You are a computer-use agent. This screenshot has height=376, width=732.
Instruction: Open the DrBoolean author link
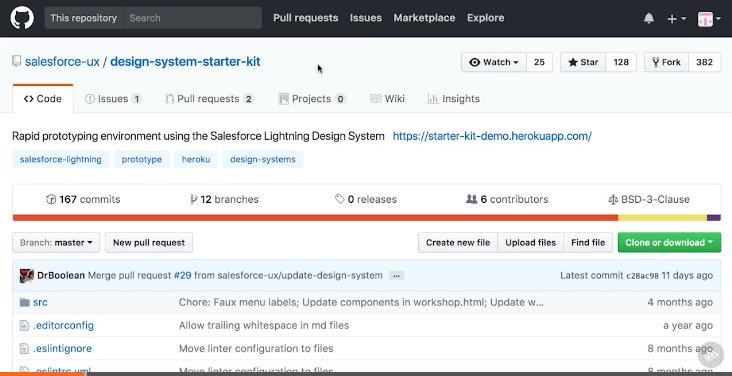tap(61, 276)
